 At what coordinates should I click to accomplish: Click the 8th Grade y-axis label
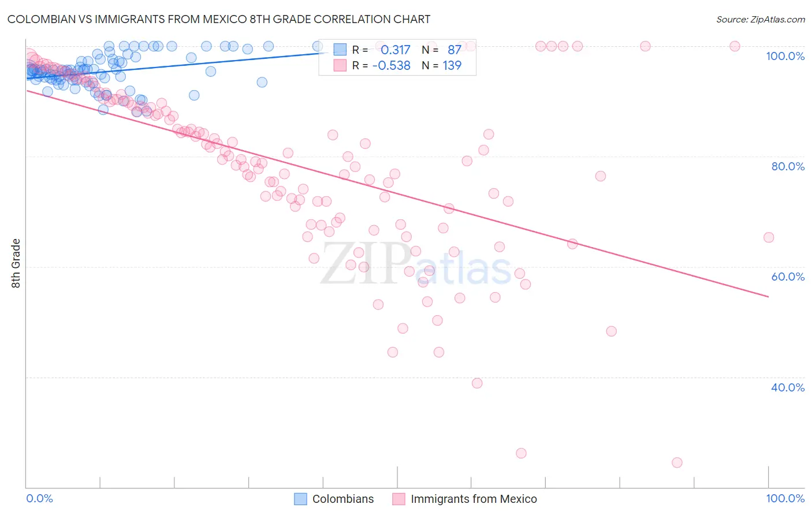coord(16,263)
